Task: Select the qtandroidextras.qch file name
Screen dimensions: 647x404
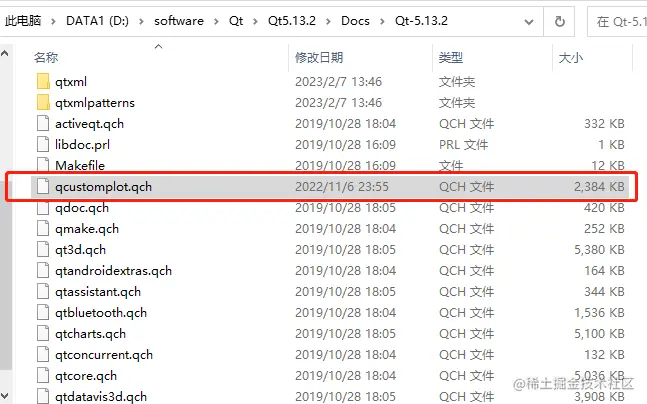Action: tap(113, 271)
